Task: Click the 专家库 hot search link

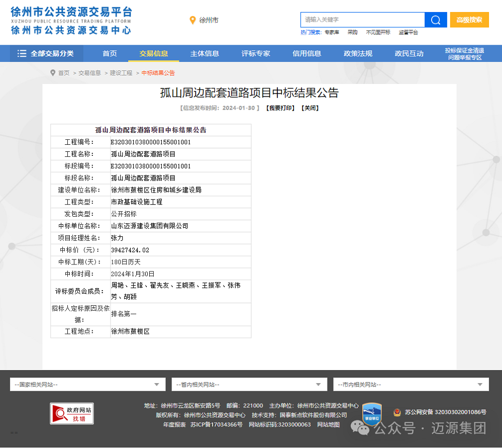Action: (x=332, y=32)
